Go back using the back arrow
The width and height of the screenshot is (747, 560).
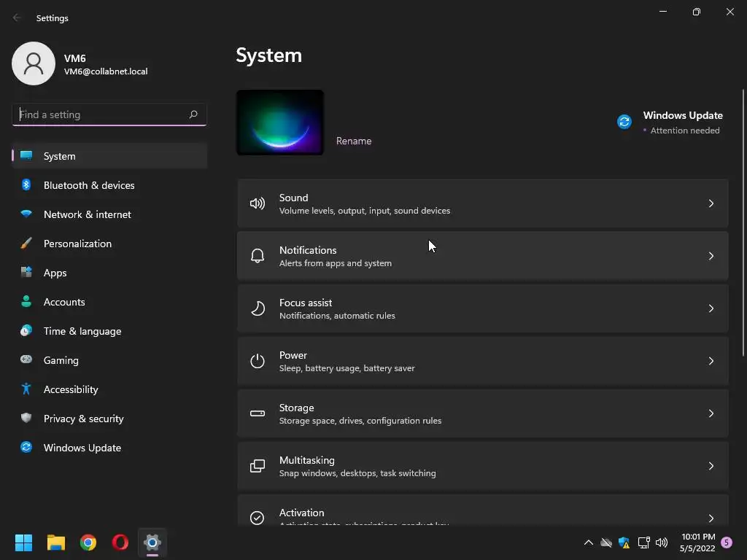click(17, 17)
